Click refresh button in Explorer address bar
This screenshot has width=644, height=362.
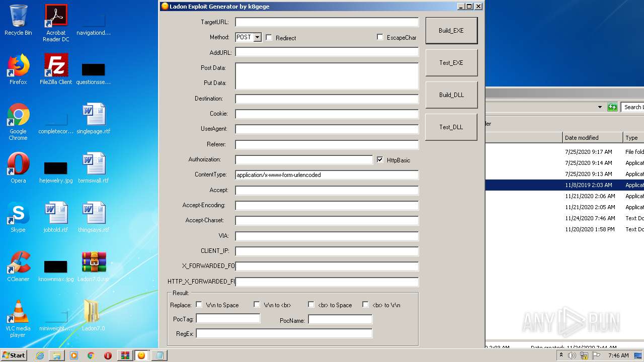pos(612,107)
